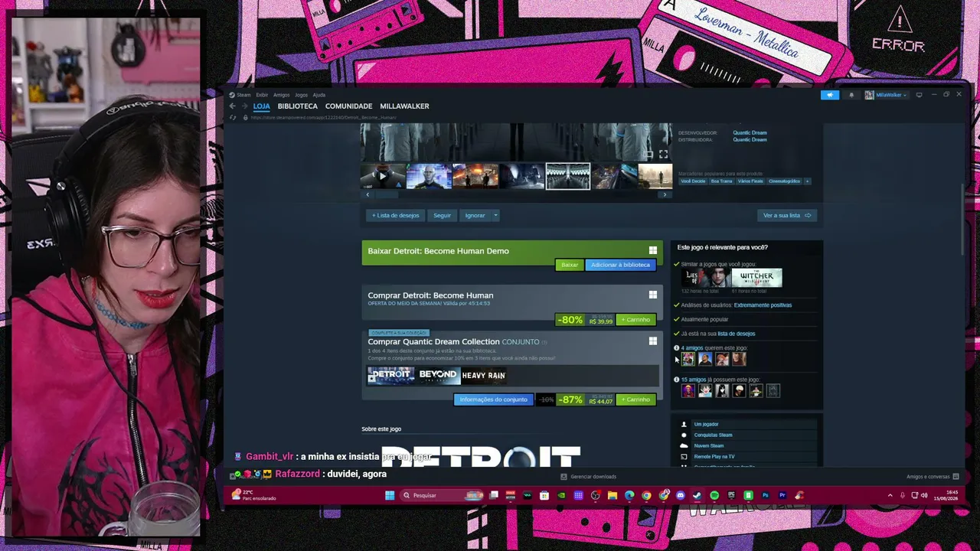Open Spotify from the taskbar
Viewport: 980px width, 551px height.
coord(714,495)
